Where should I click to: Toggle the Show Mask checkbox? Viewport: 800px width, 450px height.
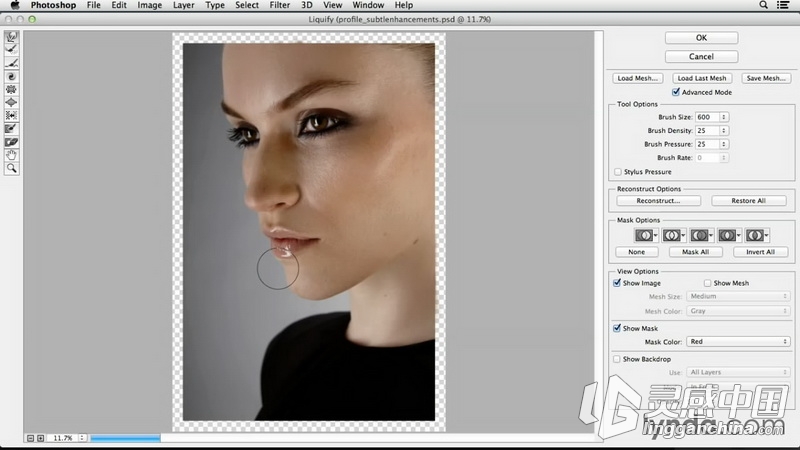coord(617,329)
